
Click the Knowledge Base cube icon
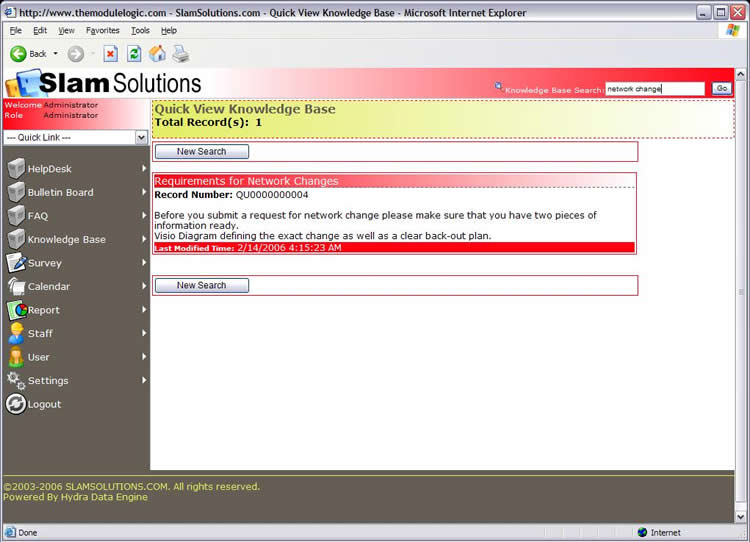click(16, 239)
